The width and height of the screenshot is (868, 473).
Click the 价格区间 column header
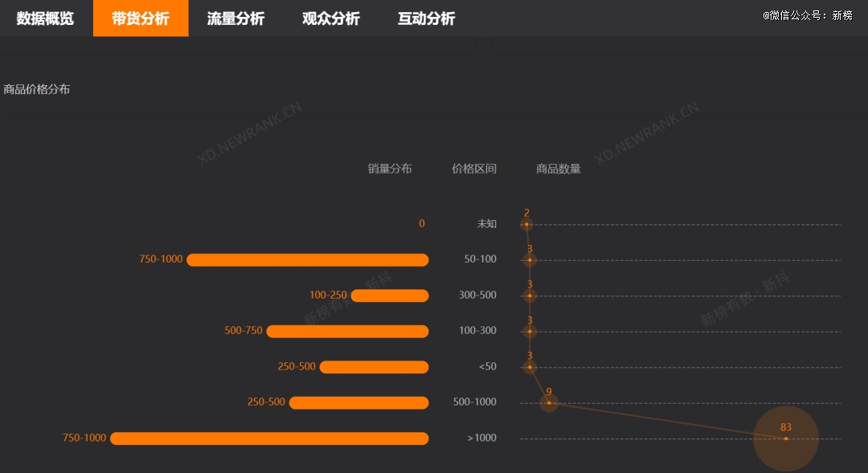coord(474,169)
